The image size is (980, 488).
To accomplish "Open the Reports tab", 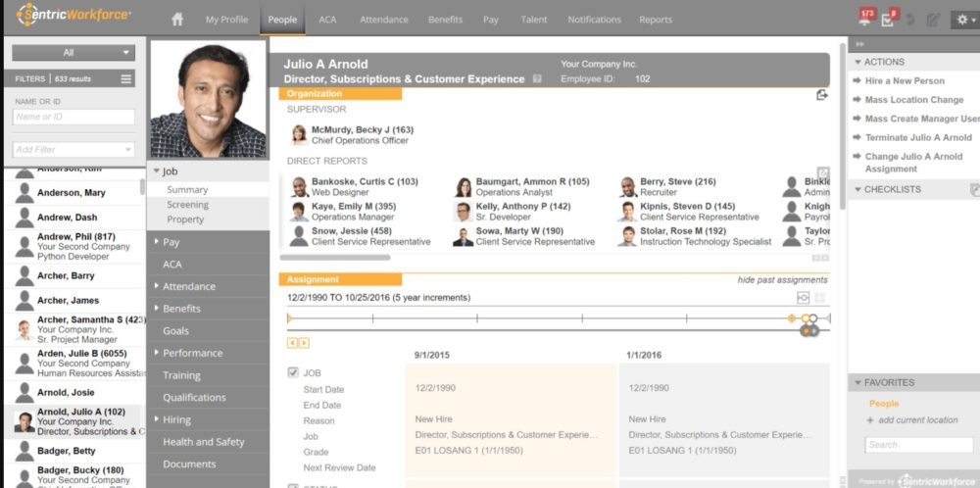I will (656, 19).
